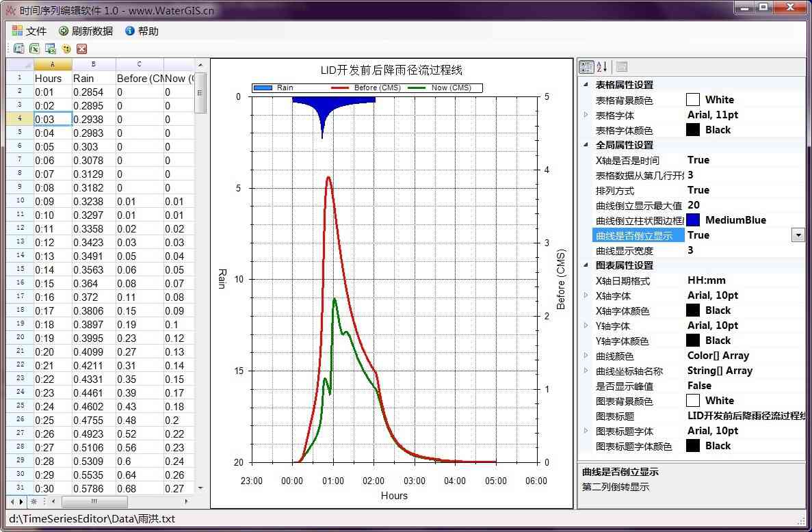This screenshot has width=812, height=532.
Task: Expand the X轴字体 property
Action: tap(586, 295)
